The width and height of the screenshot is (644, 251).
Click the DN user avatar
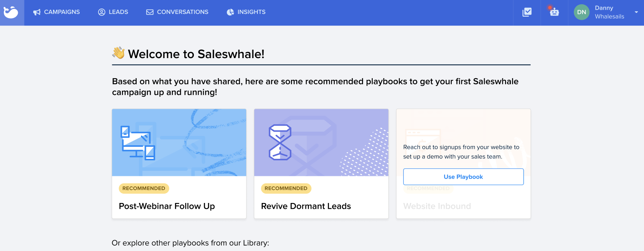pyautogui.click(x=582, y=12)
